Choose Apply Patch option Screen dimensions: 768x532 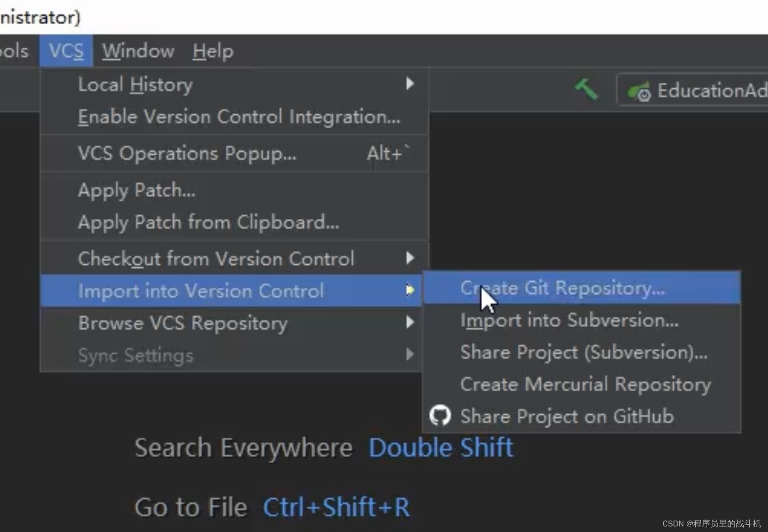(234, 190)
